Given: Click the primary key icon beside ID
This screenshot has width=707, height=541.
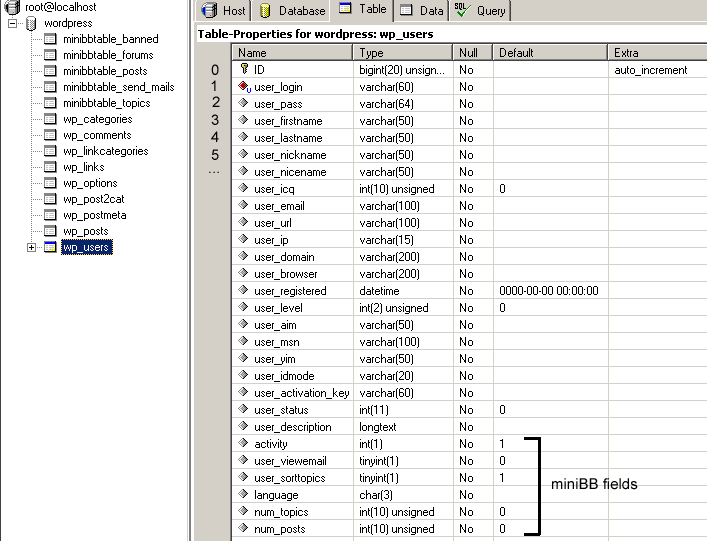Looking at the screenshot, I should click(x=244, y=69).
